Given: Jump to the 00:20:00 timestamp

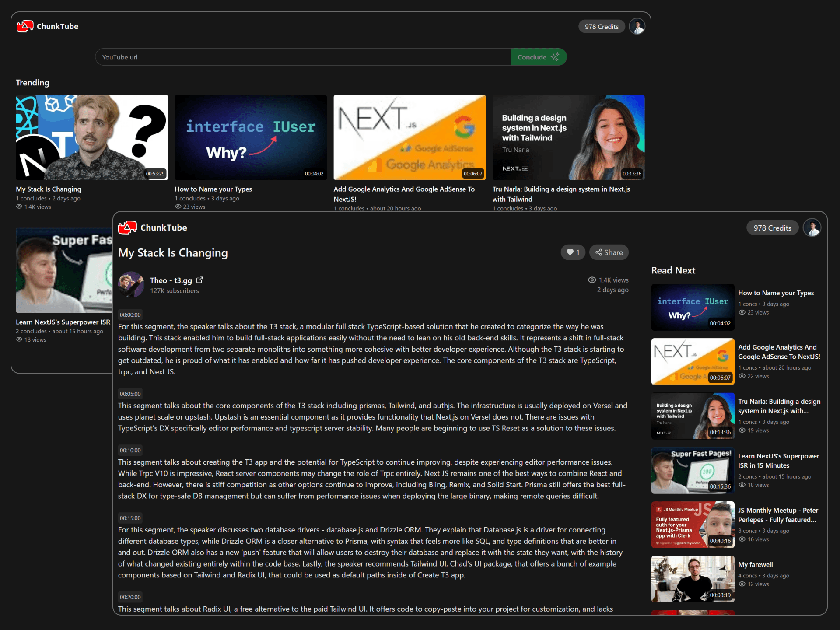Looking at the screenshot, I should [130, 598].
